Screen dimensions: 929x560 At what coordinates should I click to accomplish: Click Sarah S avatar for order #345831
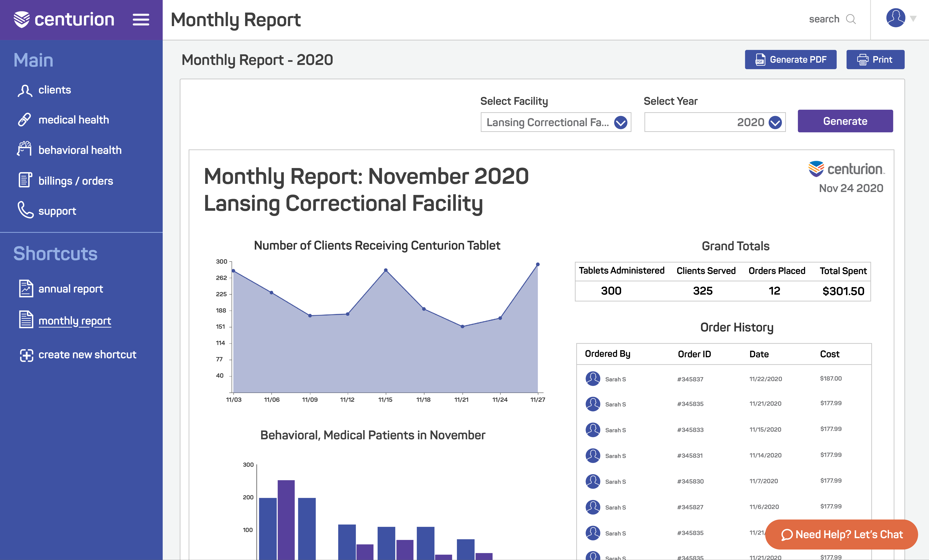593,456
